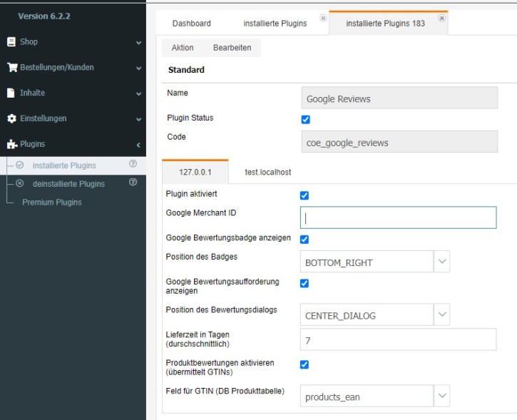Click the Code field showing coe_google_reviews
Viewport: 517px width, 420px height.
399,142
